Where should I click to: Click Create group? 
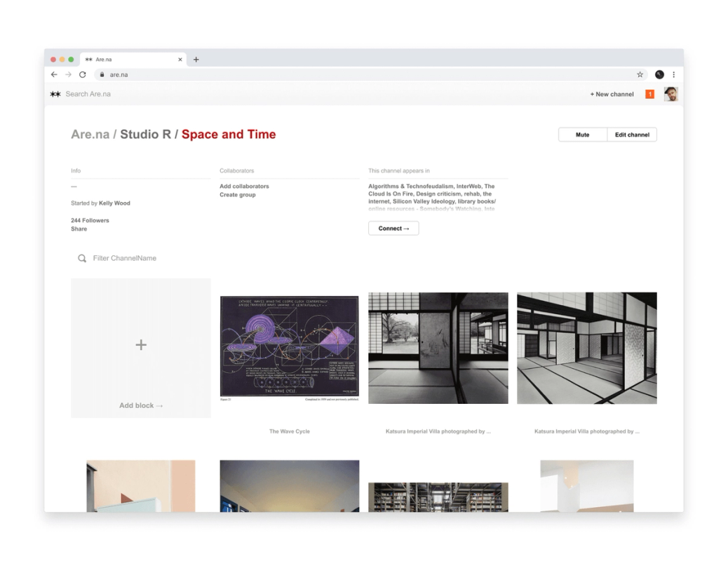pyautogui.click(x=238, y=194)
